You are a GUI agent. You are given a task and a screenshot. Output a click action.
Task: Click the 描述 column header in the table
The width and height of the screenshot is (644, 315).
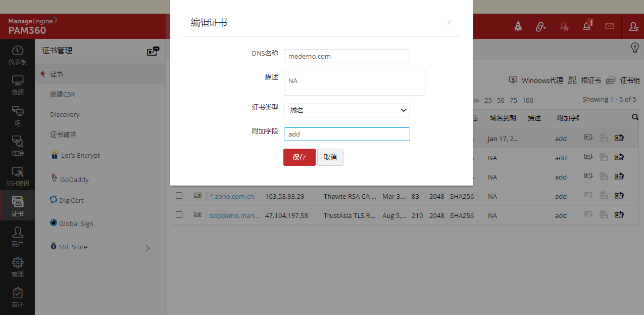534,118
